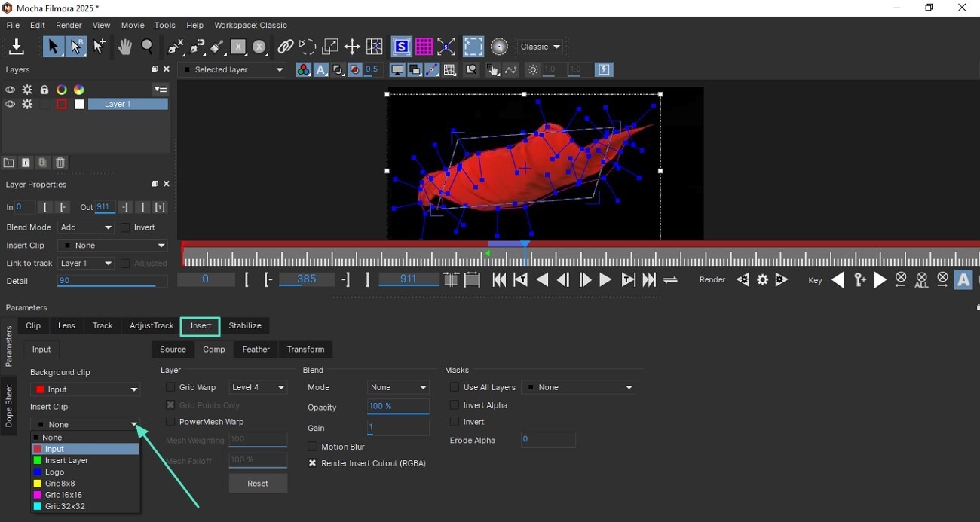Toggle Layer 1 tracking cog icon
The width and height of the screenshot is (980, 522).
pyautogui.click(x=27, y=105)
